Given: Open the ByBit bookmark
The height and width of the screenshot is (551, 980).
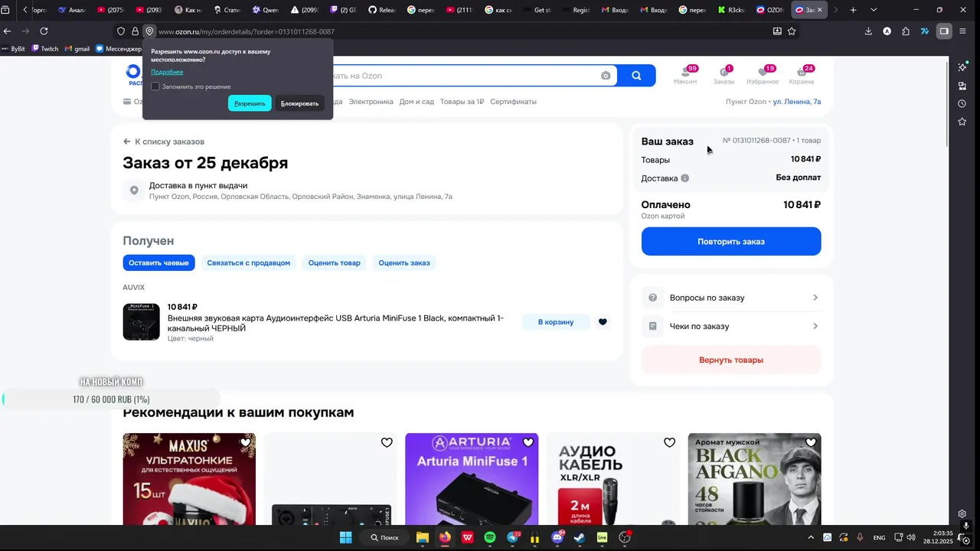Looking at the screenshot, I should tap(13, 48).
